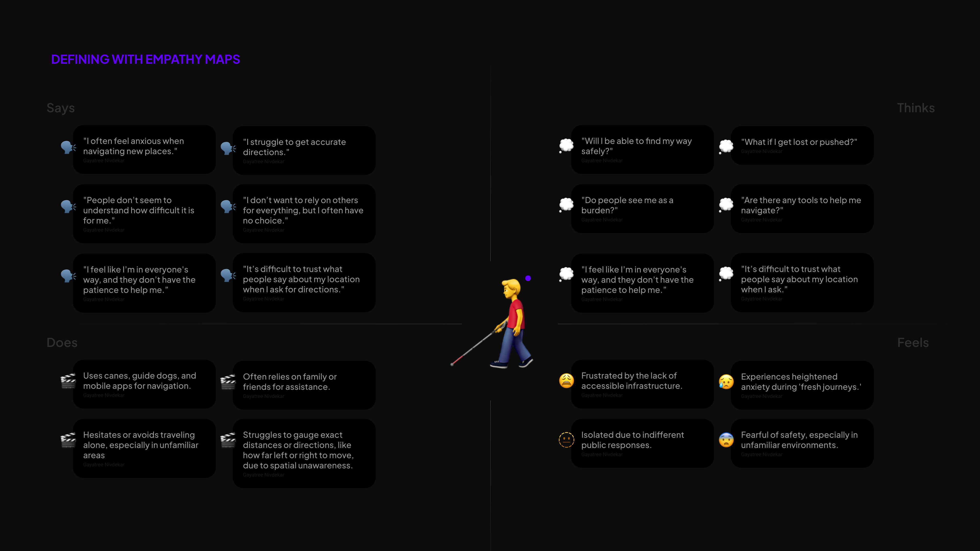
Task: Click the purple dot near the walking figure
Action: [528, 278]
